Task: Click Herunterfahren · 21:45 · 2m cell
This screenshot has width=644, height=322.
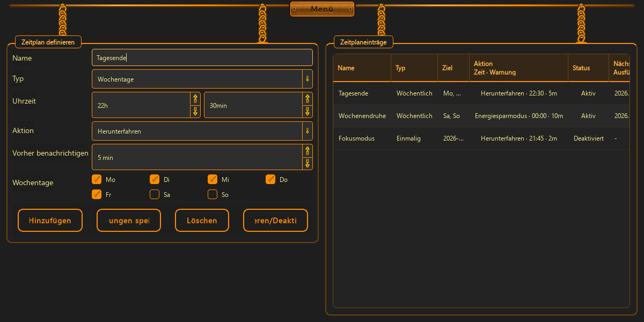Action: [519, 138]
